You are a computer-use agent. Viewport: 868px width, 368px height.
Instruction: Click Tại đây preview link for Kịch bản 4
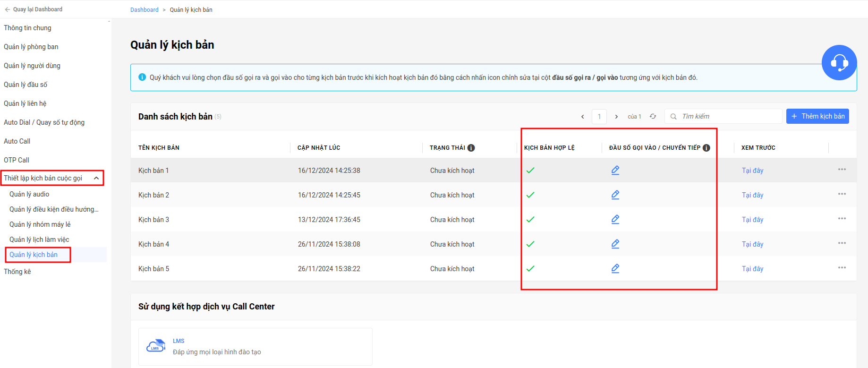pyautogui.click(x=752, y=244)
